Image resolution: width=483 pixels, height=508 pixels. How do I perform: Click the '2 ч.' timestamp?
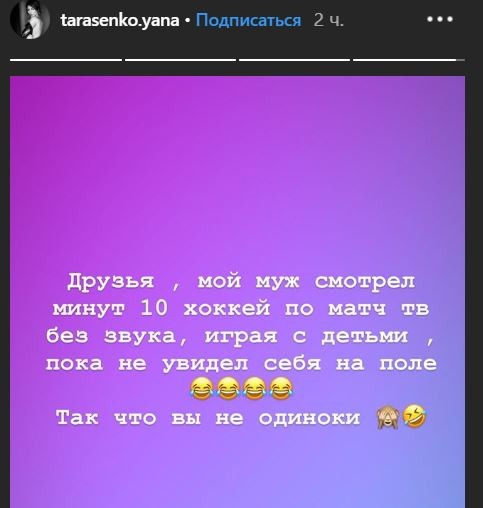click(x=328, y=20)
